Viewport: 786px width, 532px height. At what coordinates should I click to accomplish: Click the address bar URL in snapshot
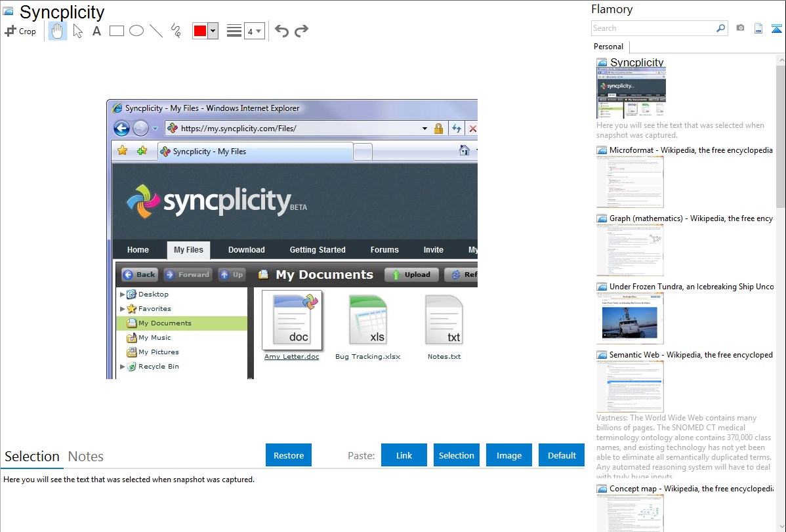pos(239,129)
